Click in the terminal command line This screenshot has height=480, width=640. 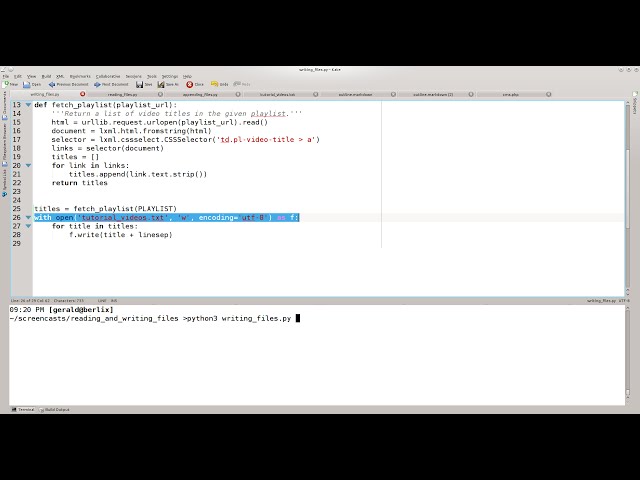tap(154, 318)
